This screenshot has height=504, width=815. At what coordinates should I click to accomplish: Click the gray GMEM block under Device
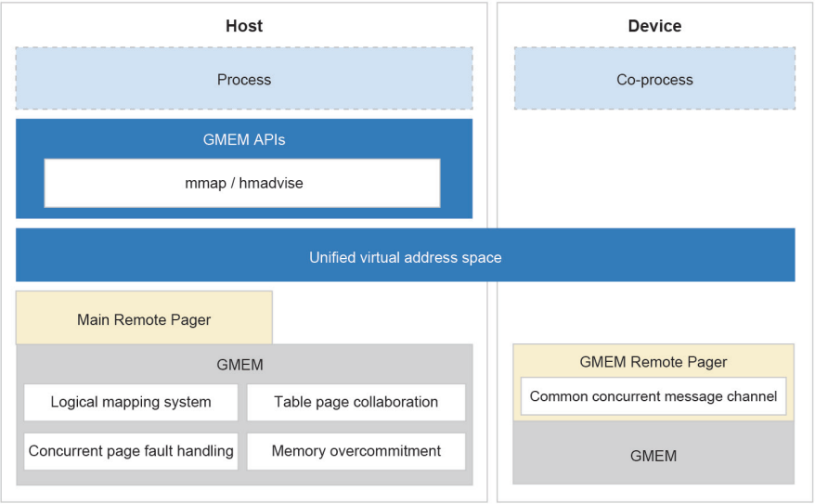pyautogui.click(x=653, y=455)
